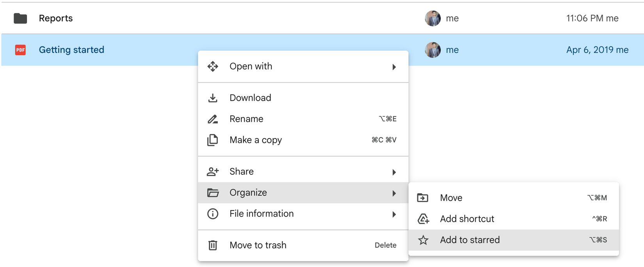Click the Rename pencil icon
Screen dimensions: 644x267
tap(213, 119)
